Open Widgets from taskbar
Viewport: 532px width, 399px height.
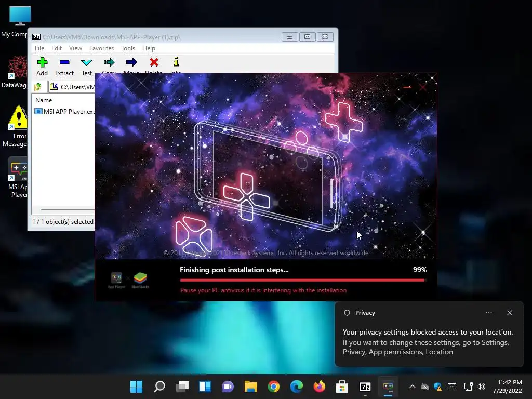205,387
